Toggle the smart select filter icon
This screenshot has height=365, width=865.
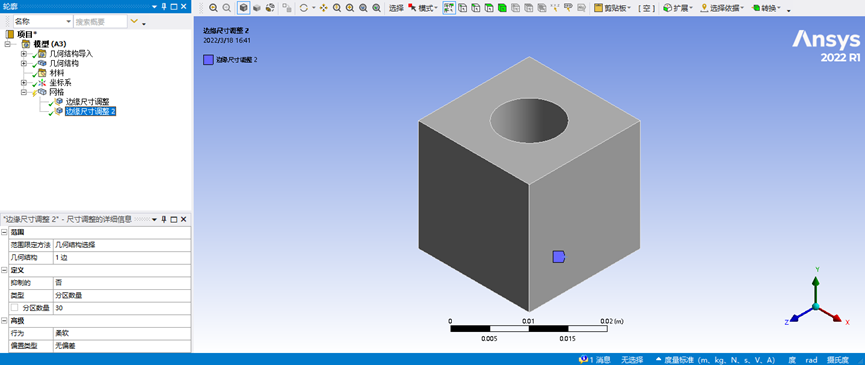(449, 8)
